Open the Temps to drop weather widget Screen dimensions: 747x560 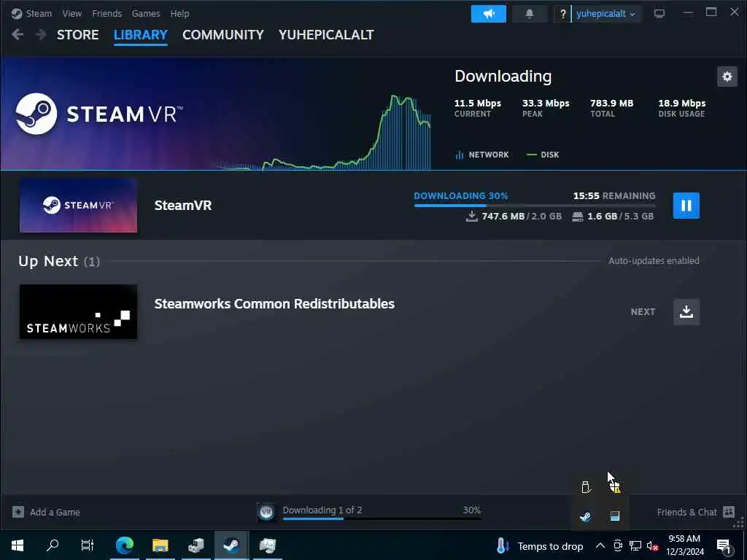pyautogui.click(x=539, y=545)
